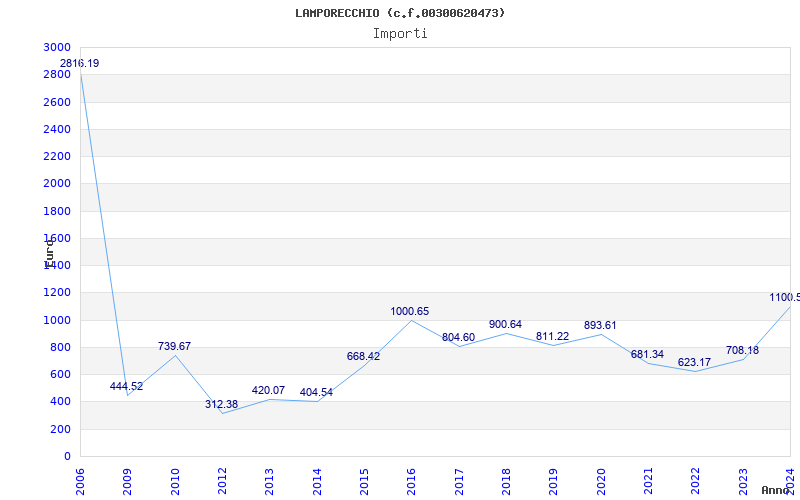
Task: Click x-axis year 2016
Action: (412, 481)
